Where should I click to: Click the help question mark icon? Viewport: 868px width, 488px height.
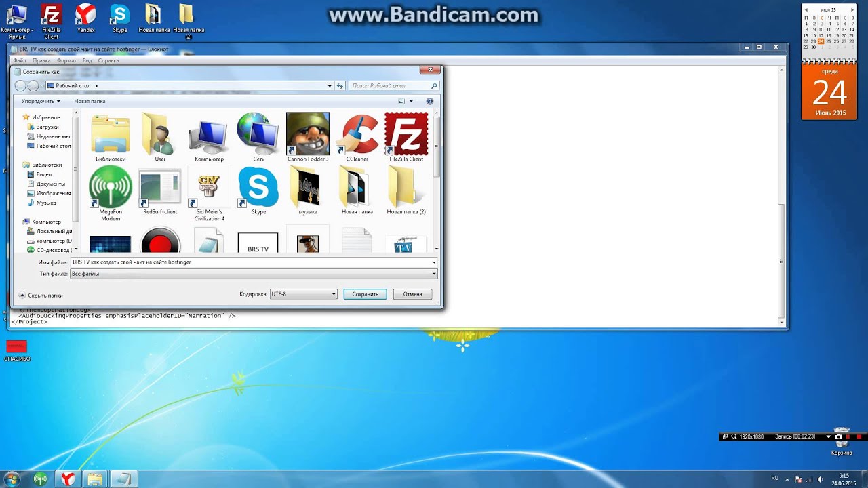429,101
